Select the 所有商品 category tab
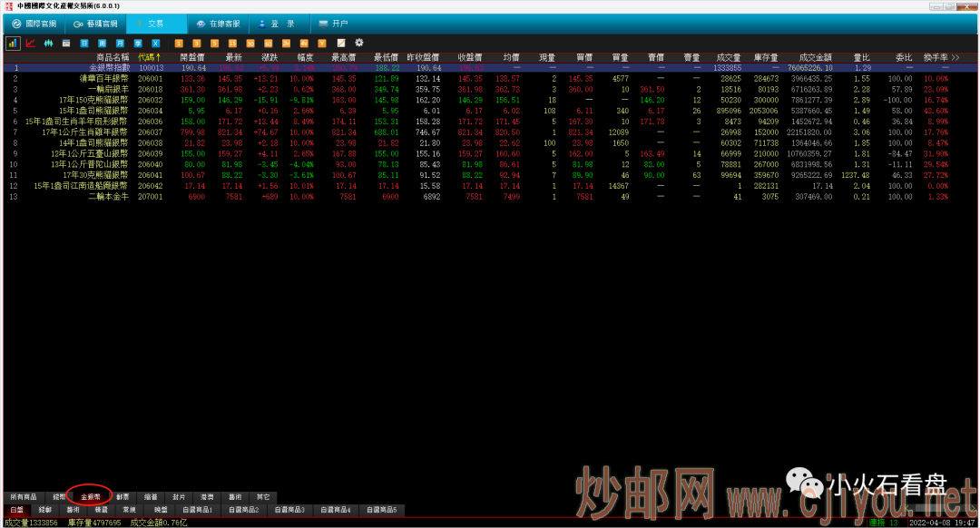Viewport: 980px width, 528px height. click(24, 497)
